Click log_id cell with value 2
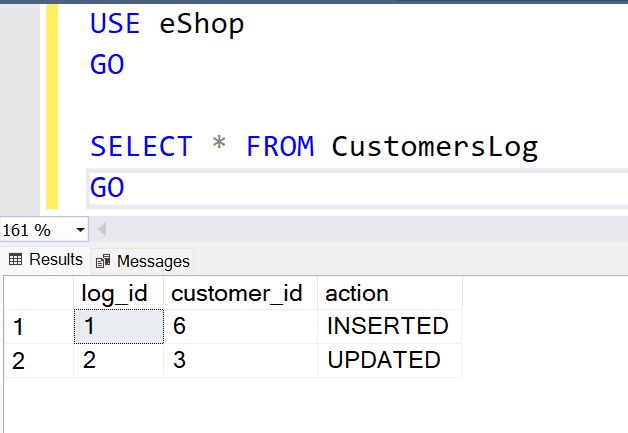The image size is (628, 433). click(119, 360)
